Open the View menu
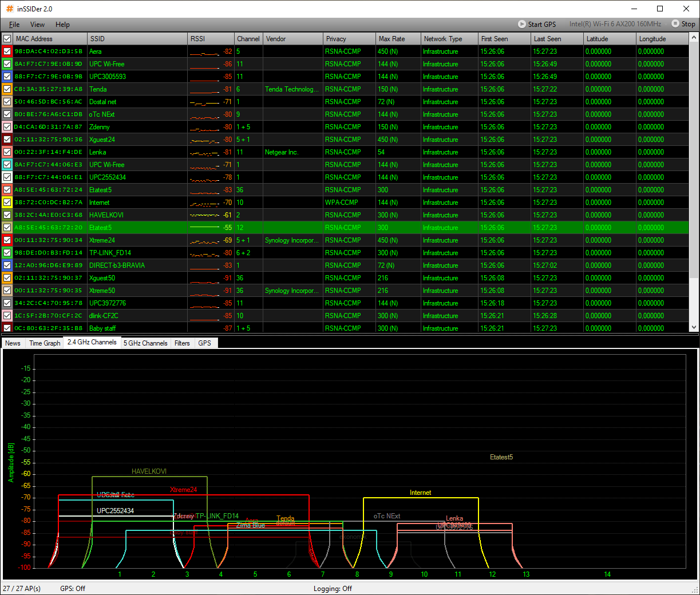700x595 pixels. click(37, 25)
